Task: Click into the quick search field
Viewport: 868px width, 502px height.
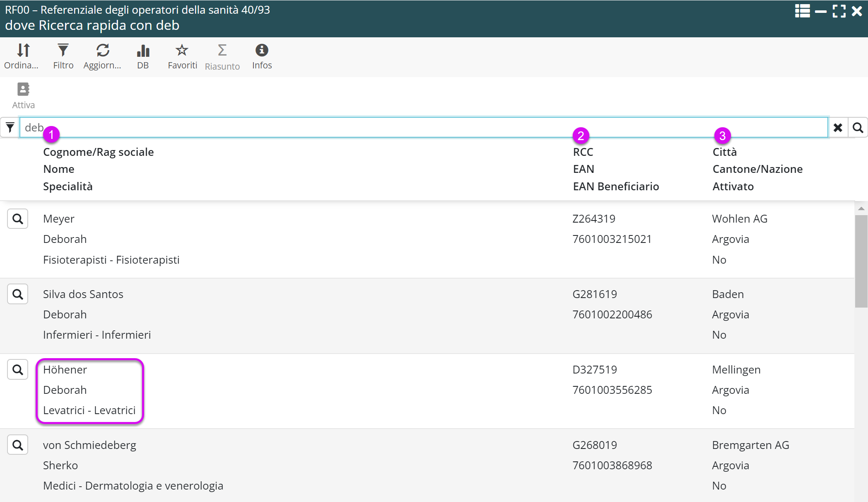Action: [414, 128]
